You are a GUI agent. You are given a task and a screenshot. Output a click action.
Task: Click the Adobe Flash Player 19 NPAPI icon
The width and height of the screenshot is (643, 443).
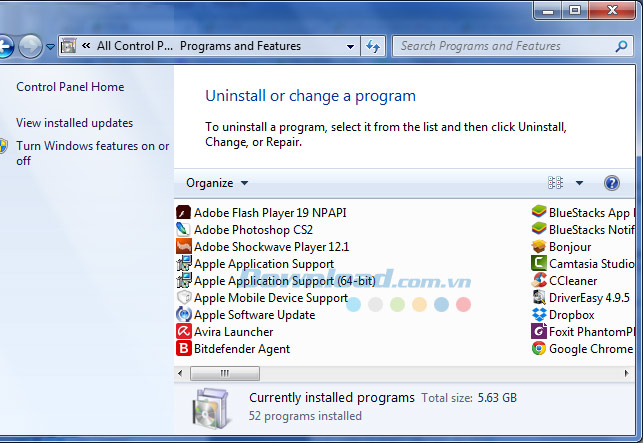pos(183,213)
